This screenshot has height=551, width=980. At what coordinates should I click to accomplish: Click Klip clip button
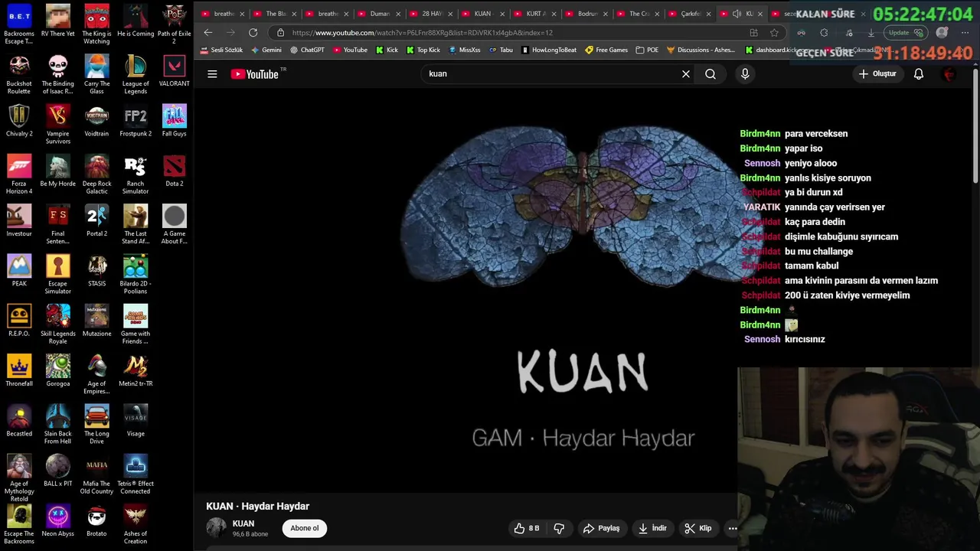tap(697, 528)
